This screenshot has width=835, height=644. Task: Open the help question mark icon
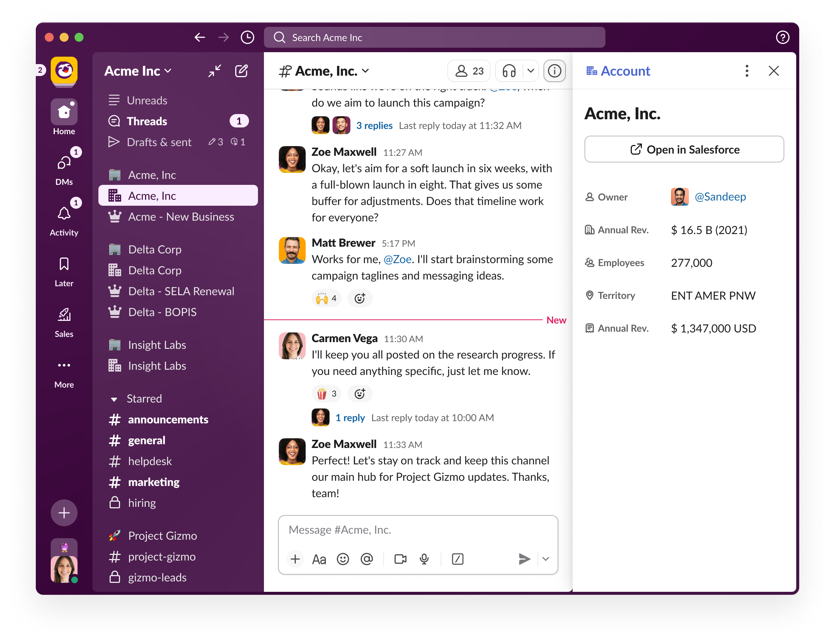point(782,37)
